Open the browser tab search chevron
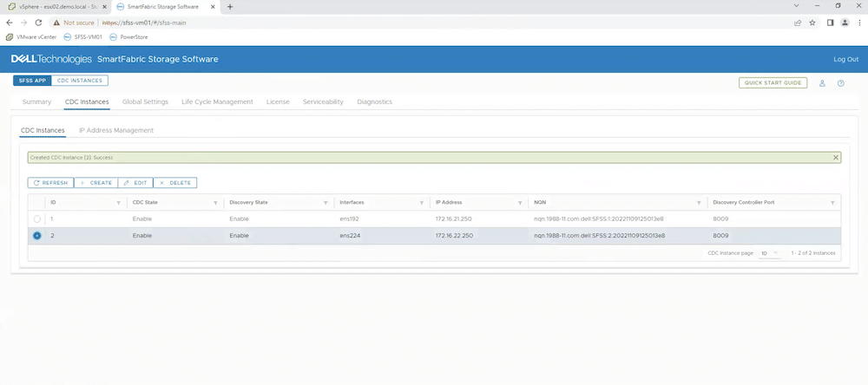The width and height of the screenshot is (868, 385). 797,6
